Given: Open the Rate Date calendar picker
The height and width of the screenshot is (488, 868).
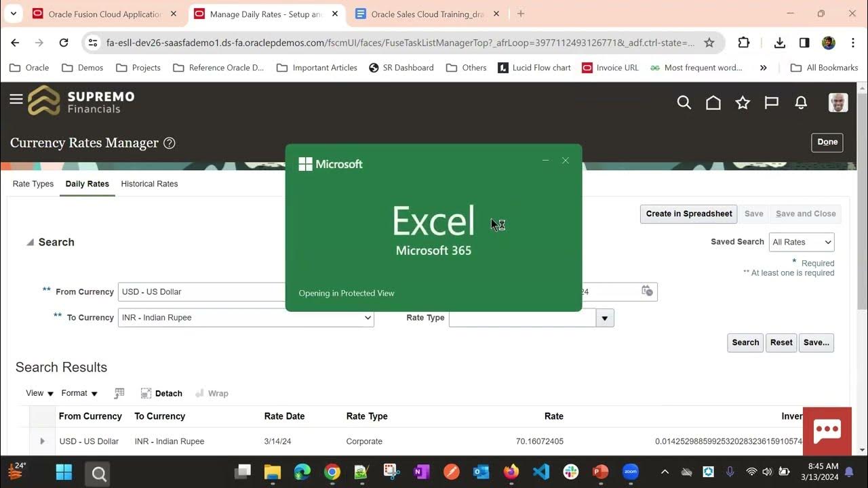Looking at the screenshot, I should click(x=647, y=291).
